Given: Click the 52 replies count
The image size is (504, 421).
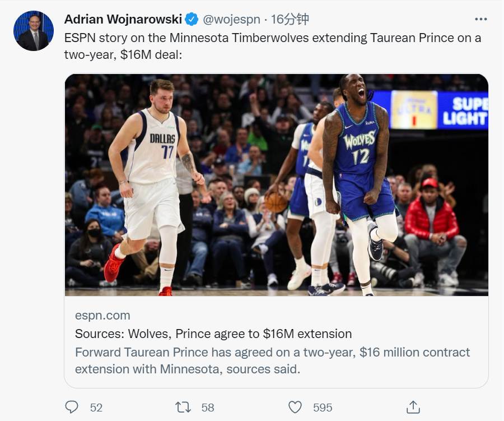Looking at the screenshot, I should tap(96, 408).
